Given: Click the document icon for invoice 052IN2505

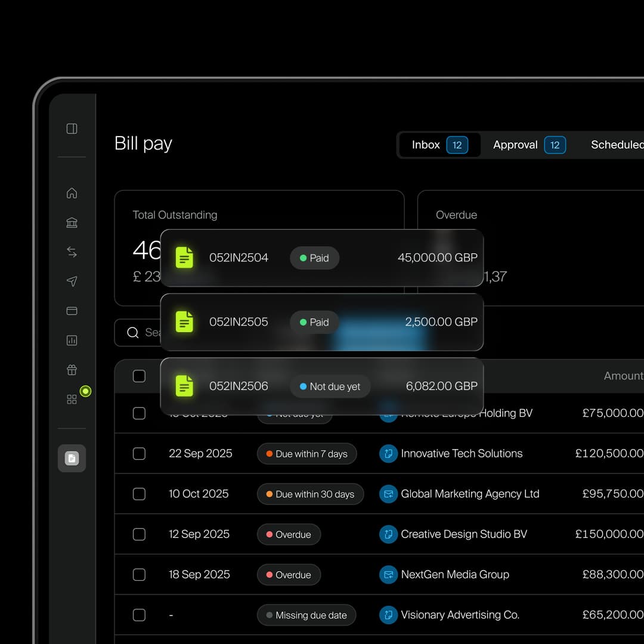Looking at the screenshot, I should click(x=184, y=321).
